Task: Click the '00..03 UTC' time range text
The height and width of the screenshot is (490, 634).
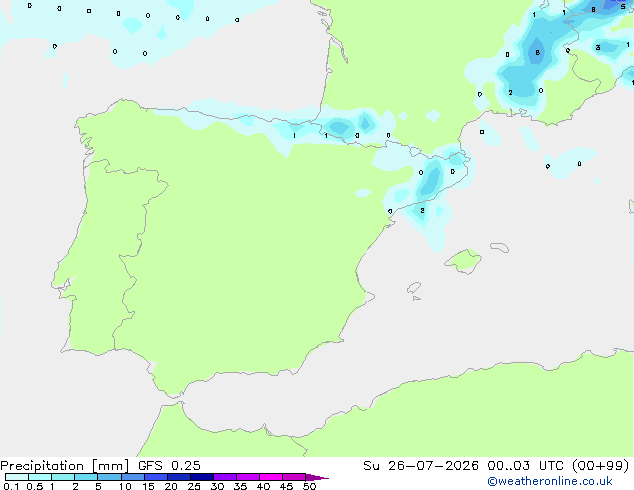Action: [x=526, y=466]
